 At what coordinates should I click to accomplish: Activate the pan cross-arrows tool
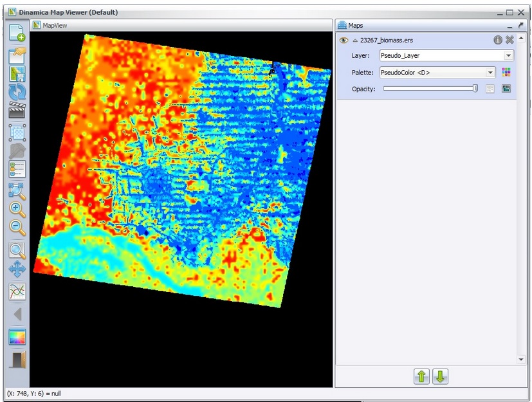(x=17, y=269)
